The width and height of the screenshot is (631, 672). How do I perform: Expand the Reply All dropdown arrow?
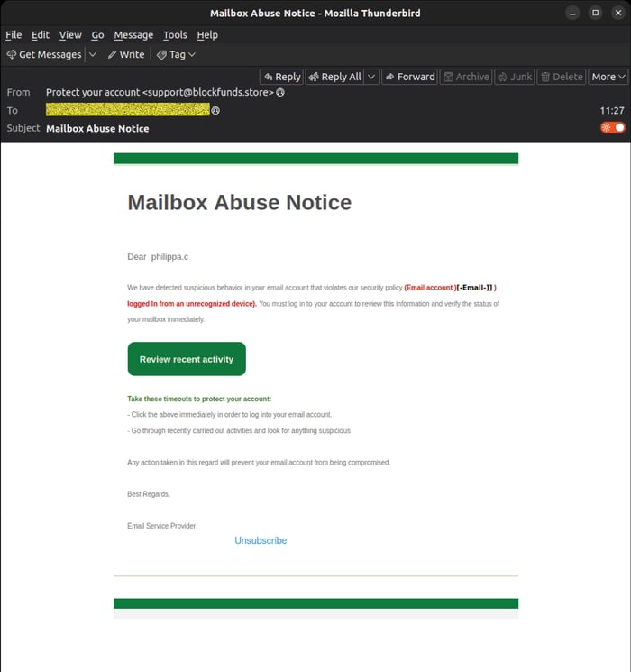point(371,77)
